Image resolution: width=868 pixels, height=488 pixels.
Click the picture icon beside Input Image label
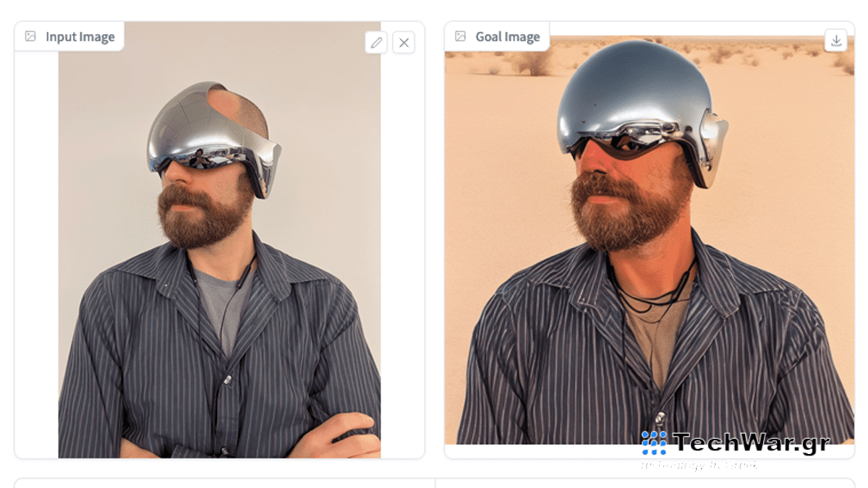[30, 36]
